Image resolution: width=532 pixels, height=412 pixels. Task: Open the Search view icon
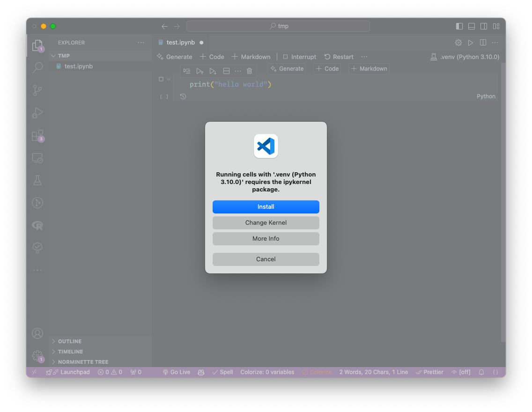coord(37,67)
